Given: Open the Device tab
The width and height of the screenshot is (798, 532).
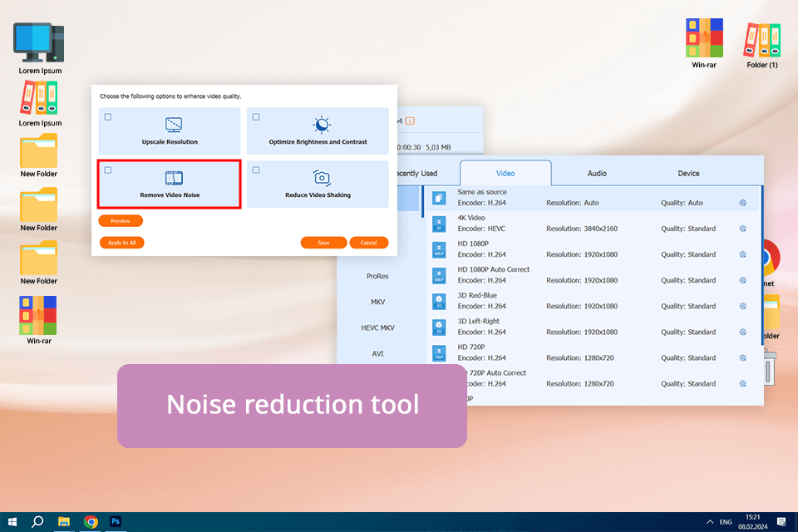Looking at the screenshot, I should click(x=688, y=174).
